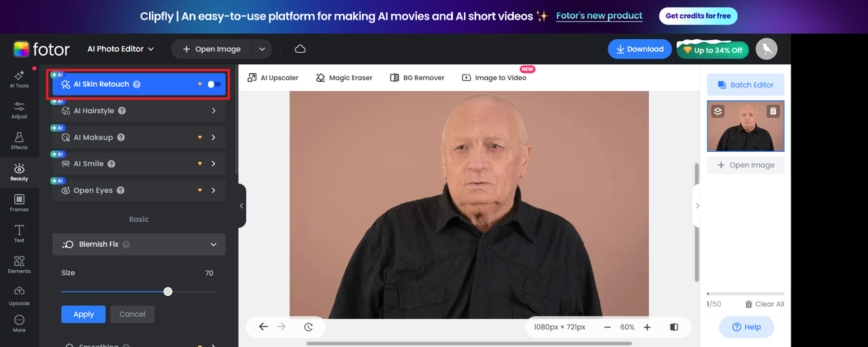Collapse the Blemish Fix section
Viewport: 868px width, 347px height.
coord(214,245)
